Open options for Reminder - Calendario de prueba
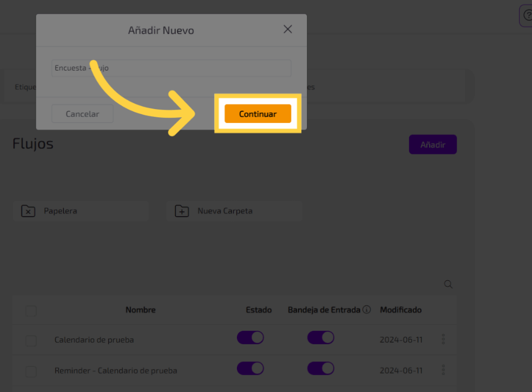This screenshot has height=392, width=532. tap(443, 370)
